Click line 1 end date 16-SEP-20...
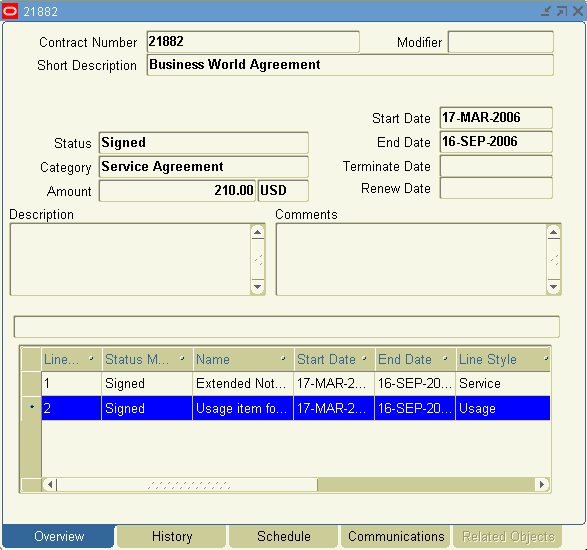587x550 pixels. 415,383
